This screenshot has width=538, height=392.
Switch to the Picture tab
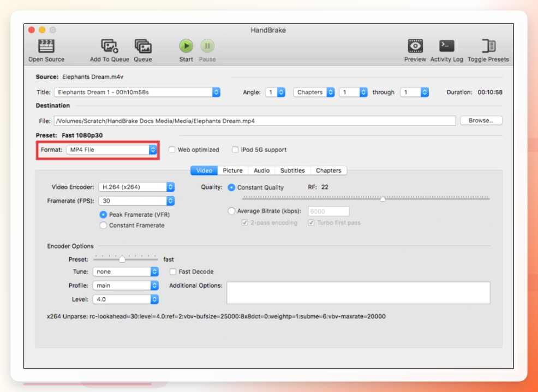click(232, 171)
